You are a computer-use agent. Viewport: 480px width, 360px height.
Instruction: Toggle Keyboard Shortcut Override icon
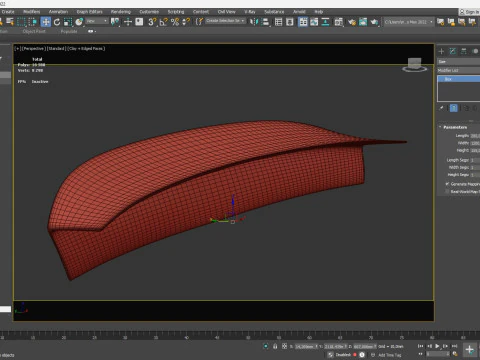tap(139, 22)
